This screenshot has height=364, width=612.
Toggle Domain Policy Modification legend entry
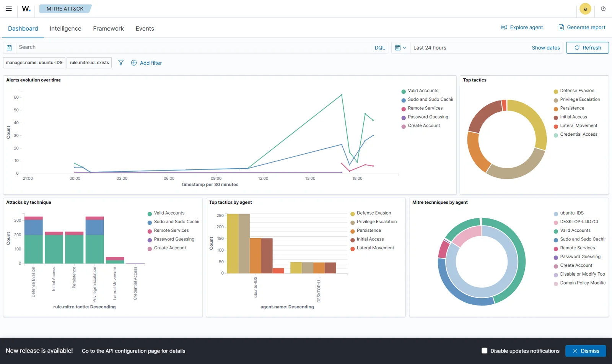pyautogui.click(x=579, y=283)
